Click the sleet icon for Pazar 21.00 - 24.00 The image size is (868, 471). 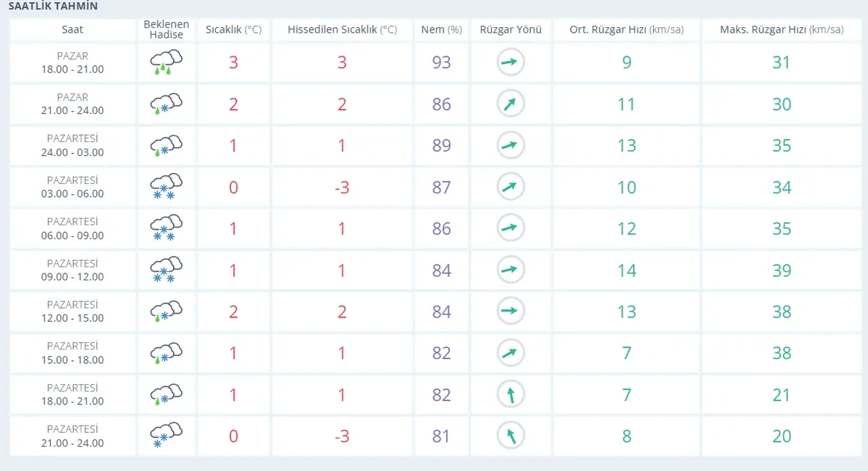(x=165, y=104)
